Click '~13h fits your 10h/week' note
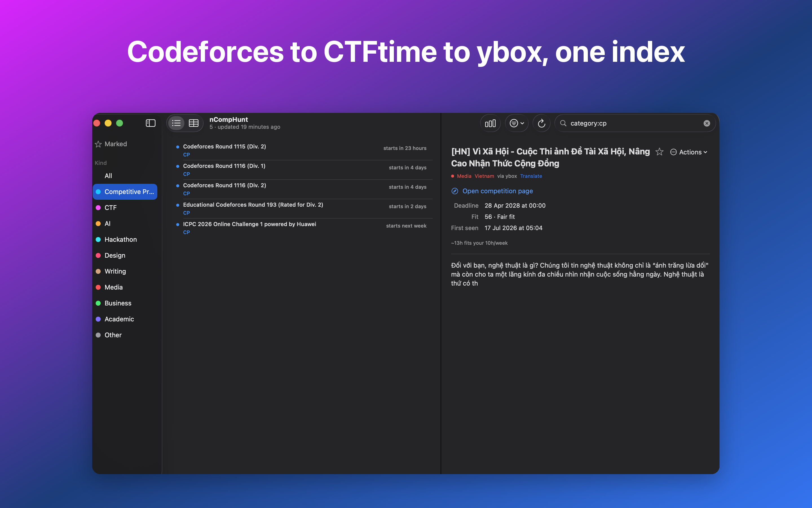This screenshot has width=812, height=508. tap(479, 243)
